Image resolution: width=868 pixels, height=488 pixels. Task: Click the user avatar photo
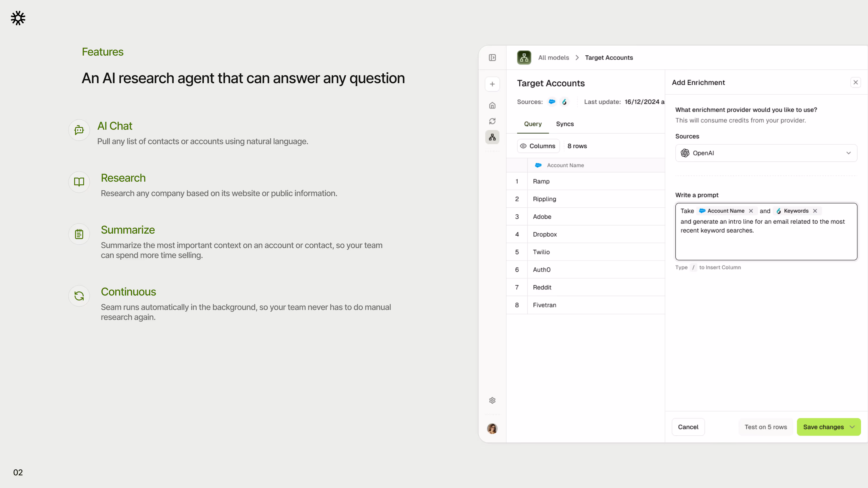point(492,429)
